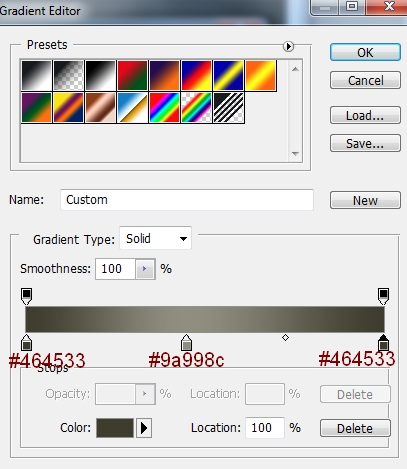Click the OK button
Screen dimensions: 407x469
365,52
